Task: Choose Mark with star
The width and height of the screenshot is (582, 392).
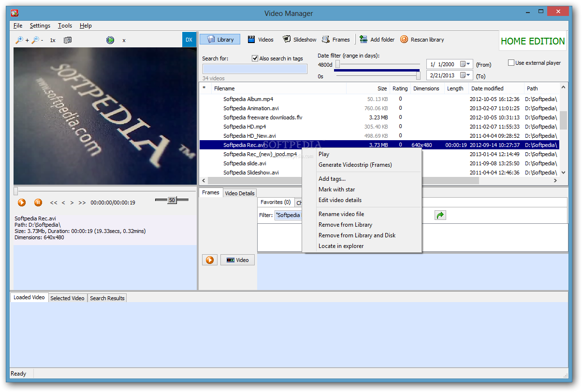Action: click(337, 189)
